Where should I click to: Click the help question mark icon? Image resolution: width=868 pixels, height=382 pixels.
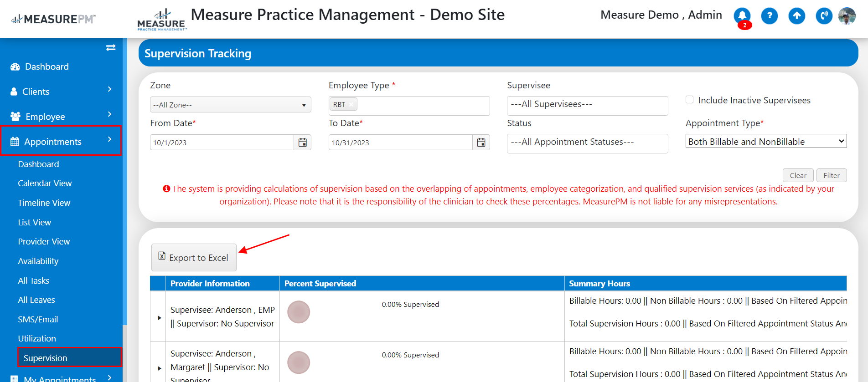tap(770, 16)
